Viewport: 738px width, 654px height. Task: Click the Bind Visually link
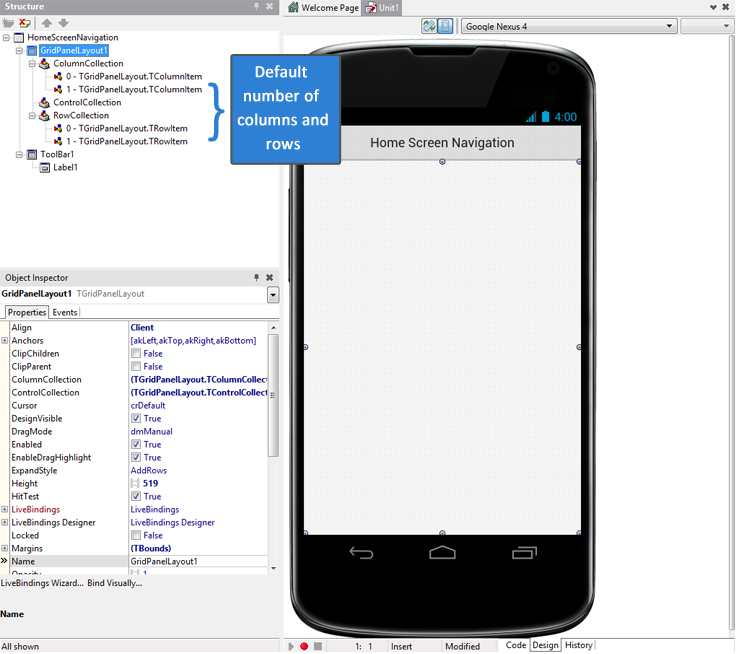pyautogui.click(x=115, y=583)
